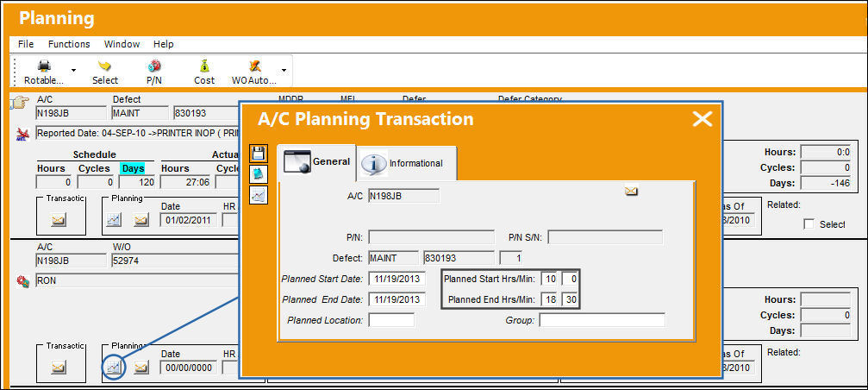This screenshot has width=868, height=390.
Task: Open the File menu
Action: tap(26, 44)
